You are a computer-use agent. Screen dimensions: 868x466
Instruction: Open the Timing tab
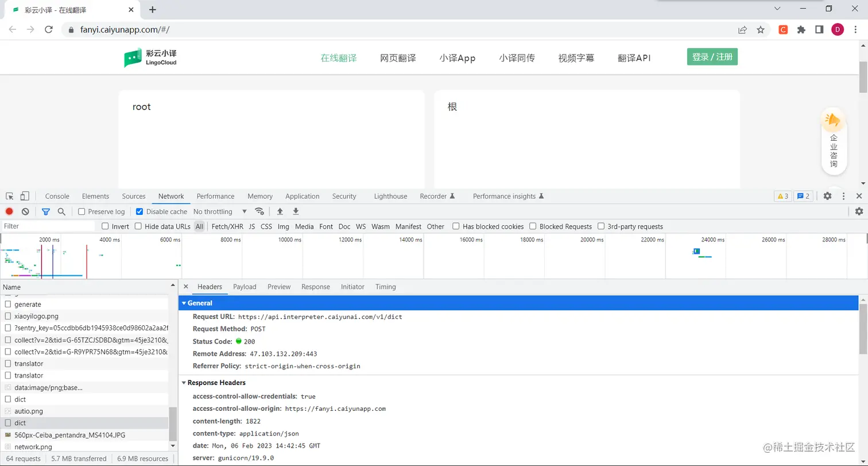(386, 287)
